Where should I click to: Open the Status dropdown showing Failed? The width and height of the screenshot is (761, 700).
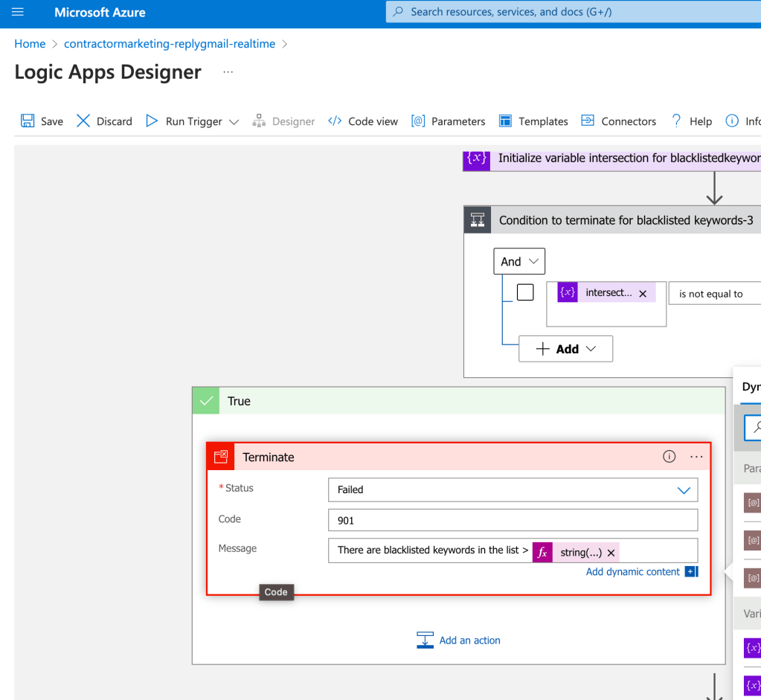[513, 489]
